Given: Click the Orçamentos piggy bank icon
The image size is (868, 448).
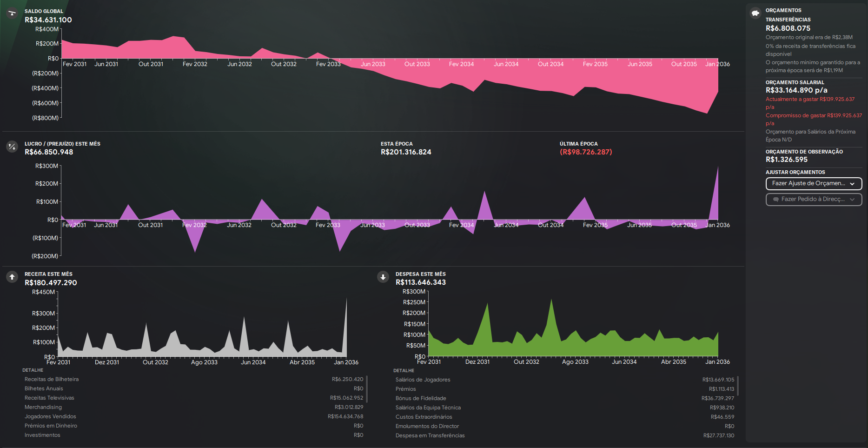Looking at the screenshot, I should point(755,13).
